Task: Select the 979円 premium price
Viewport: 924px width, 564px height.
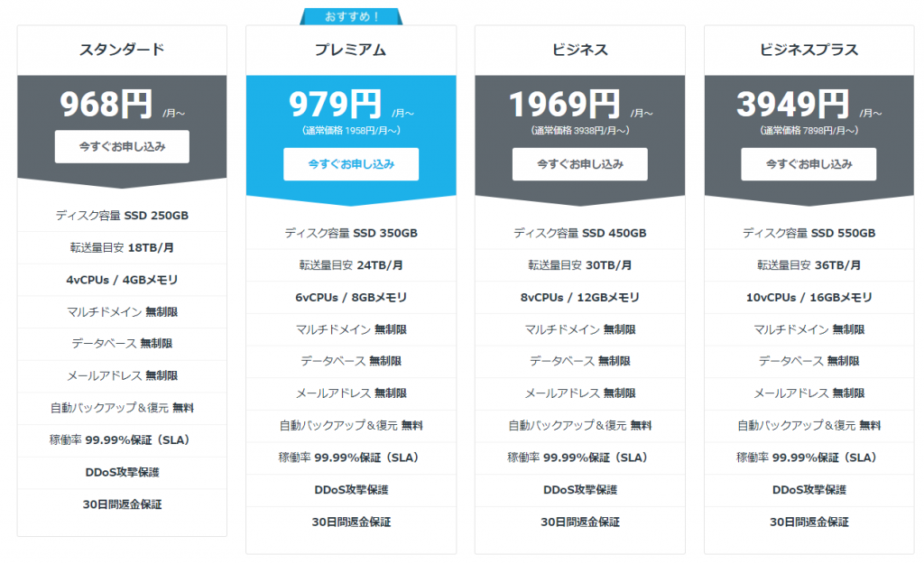Action: [x=336, y=106]
